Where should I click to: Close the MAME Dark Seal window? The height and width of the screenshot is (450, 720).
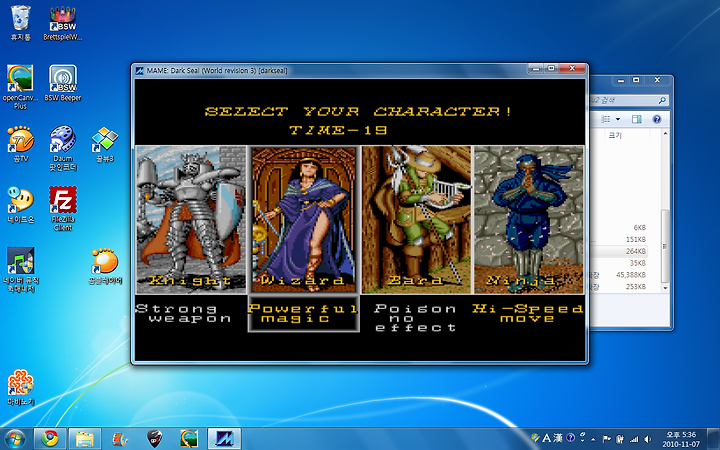pyautogui.click(x=572, y=68)
